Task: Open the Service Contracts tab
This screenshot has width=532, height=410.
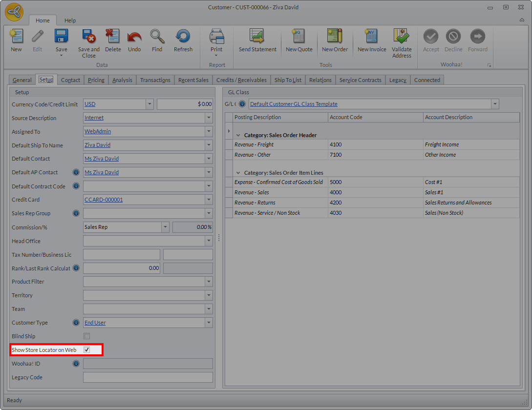Action: pos(360,80)
